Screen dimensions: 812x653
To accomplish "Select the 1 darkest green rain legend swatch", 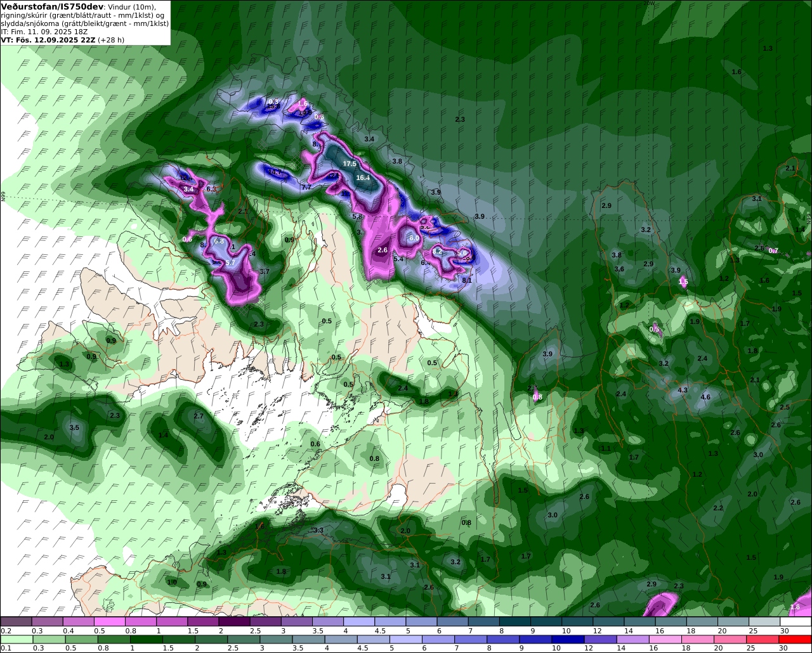I will point(147,640).
